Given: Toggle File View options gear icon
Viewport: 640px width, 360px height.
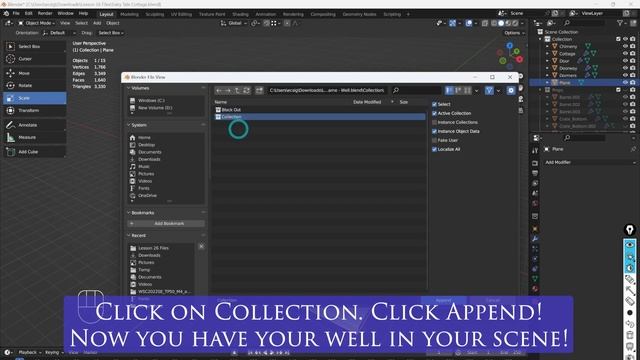Looking at the screenshot, I should [x=511, y=90].
